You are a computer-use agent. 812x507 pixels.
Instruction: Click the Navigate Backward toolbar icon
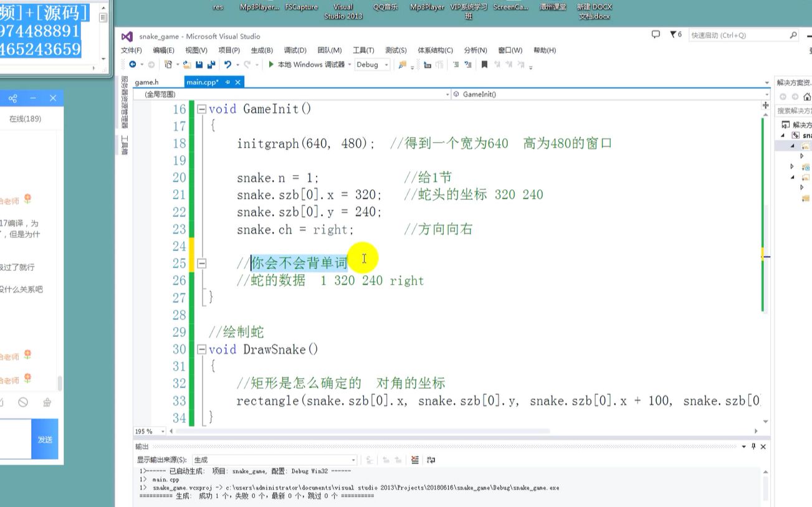tap(132, 64)
